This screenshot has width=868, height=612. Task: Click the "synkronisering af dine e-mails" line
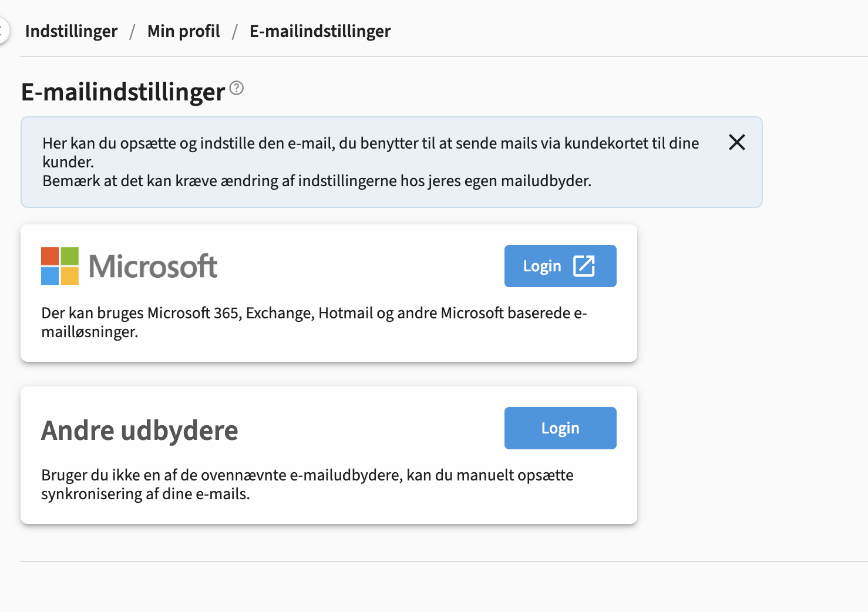[146, 494]
